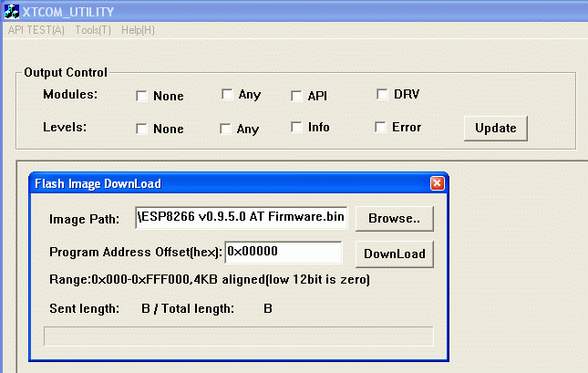Check the Levels Any checkbox

tap(225, 129)
